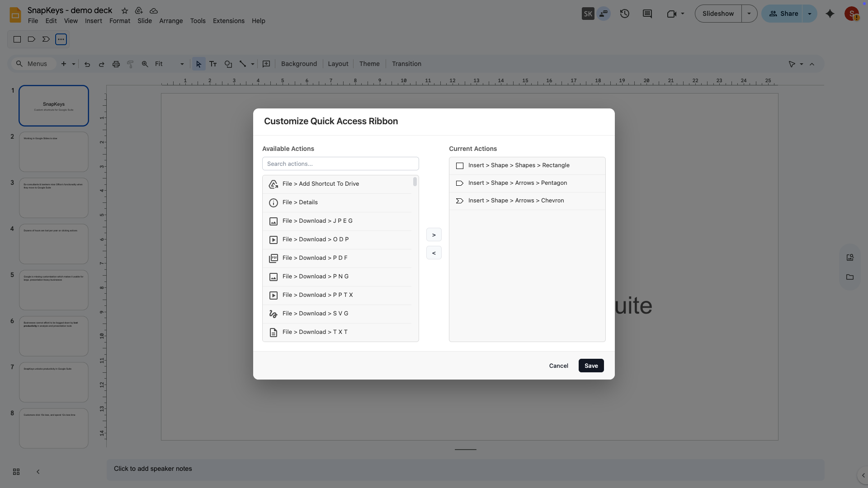
Task: Select the Paint format tool
Action: tap(130, 64)
